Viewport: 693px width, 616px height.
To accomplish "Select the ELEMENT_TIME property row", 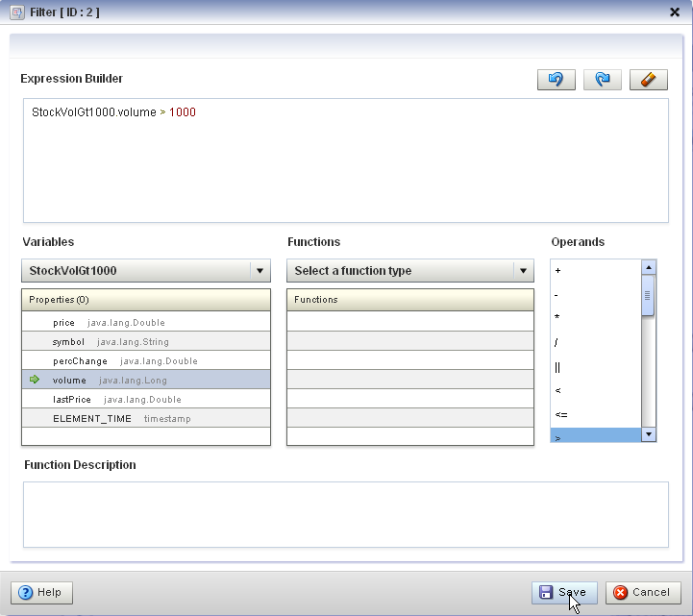I will coord(146,418).
